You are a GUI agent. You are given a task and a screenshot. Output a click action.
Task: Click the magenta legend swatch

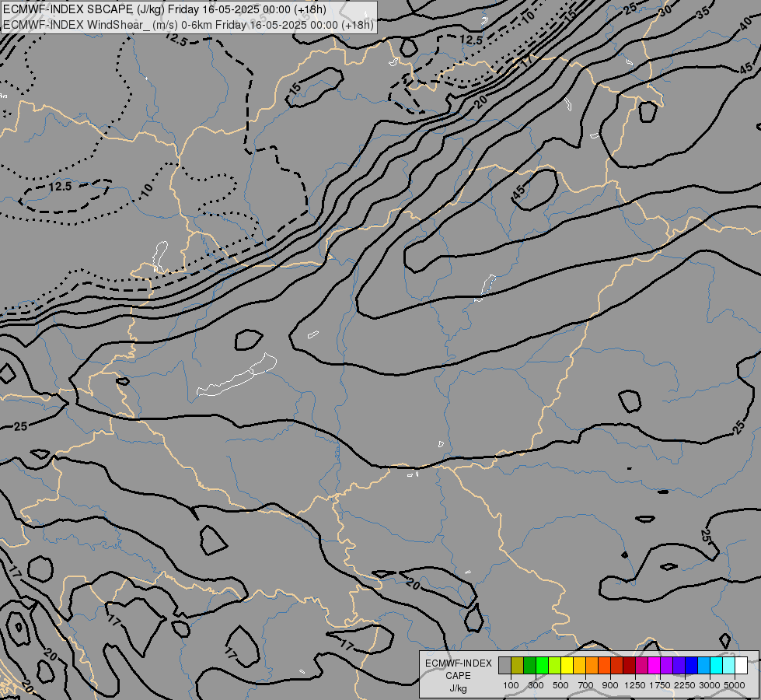click(655, 666)
